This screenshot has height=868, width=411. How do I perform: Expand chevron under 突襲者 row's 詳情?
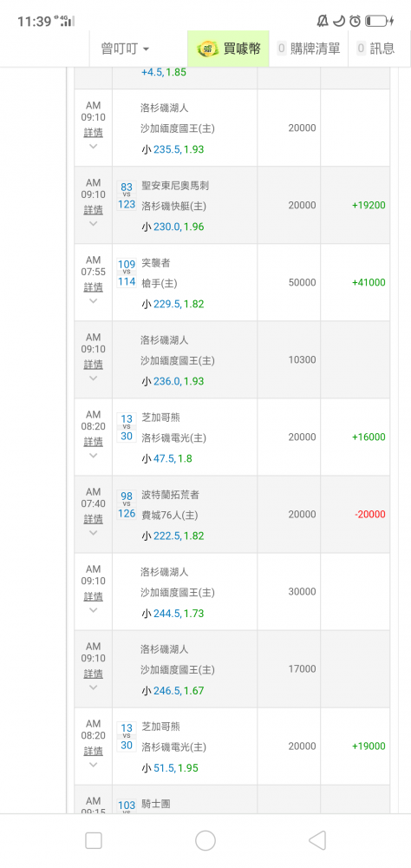tap(93, 301)
